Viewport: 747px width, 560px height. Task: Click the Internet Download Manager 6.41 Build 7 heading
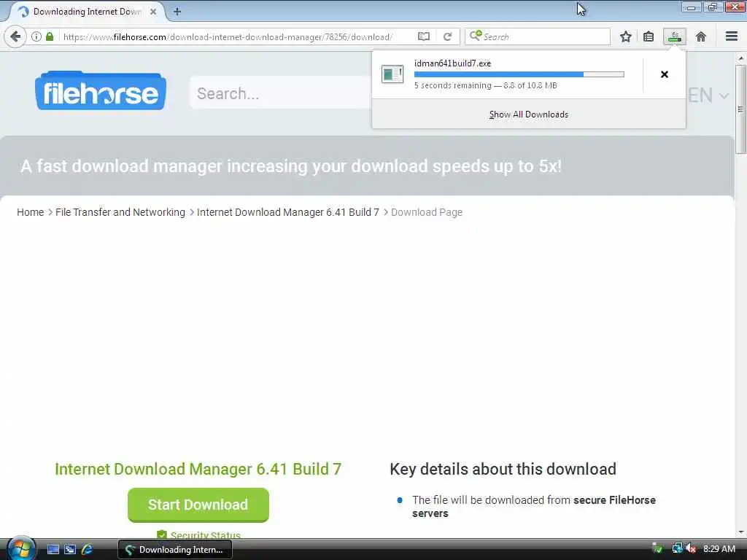tap(198, 469)
